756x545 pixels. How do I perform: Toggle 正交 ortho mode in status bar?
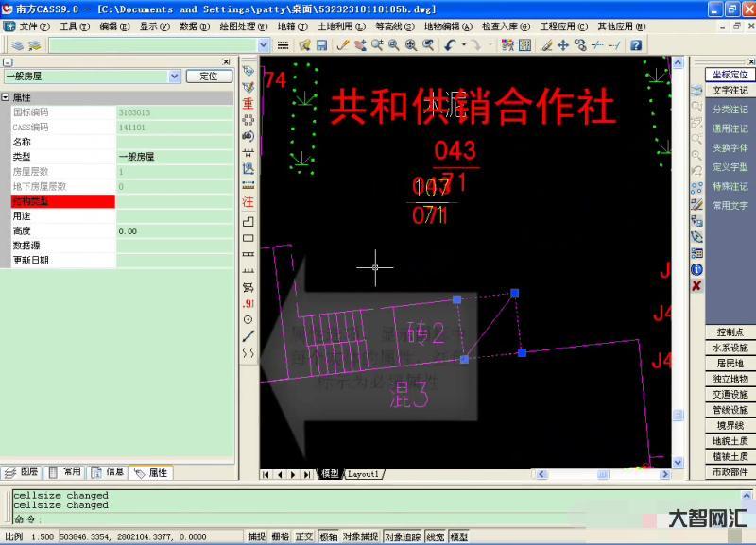point(304,536)
